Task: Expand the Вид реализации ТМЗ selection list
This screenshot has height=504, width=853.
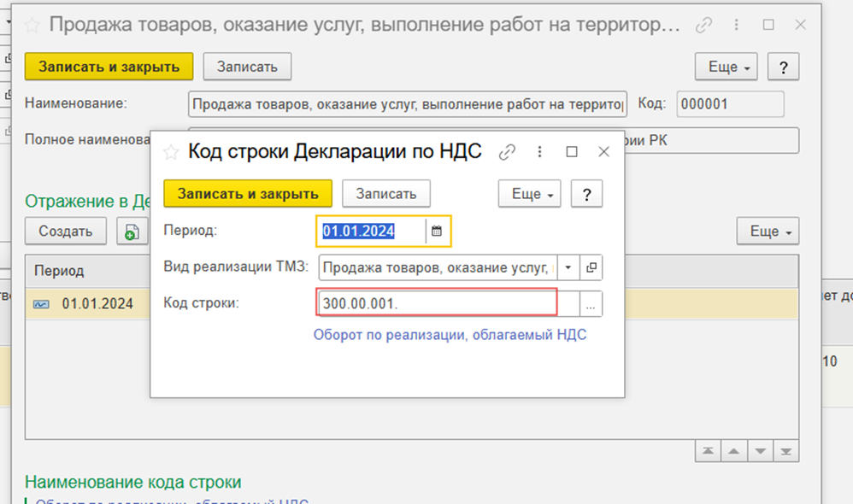Action: (x=568, y=267)
